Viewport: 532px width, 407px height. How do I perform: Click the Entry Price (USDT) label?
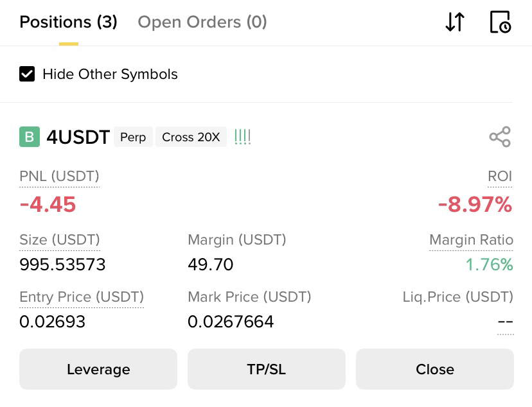[x=82, y=297]
